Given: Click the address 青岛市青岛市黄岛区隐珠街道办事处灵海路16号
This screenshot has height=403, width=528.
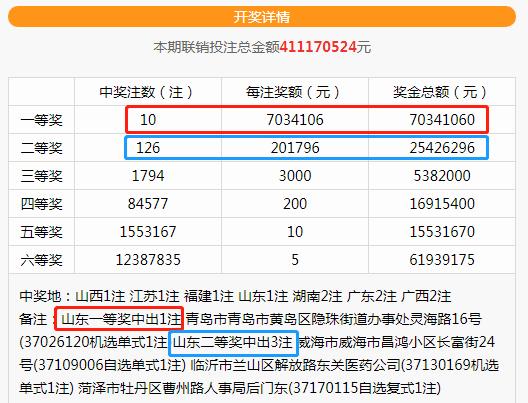Looking at the screenshot, I should 334,319.
